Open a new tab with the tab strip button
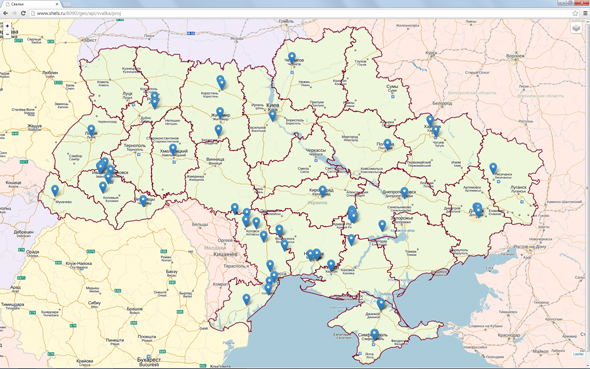Viewport: 590px width, 369px height. [67, 4]
